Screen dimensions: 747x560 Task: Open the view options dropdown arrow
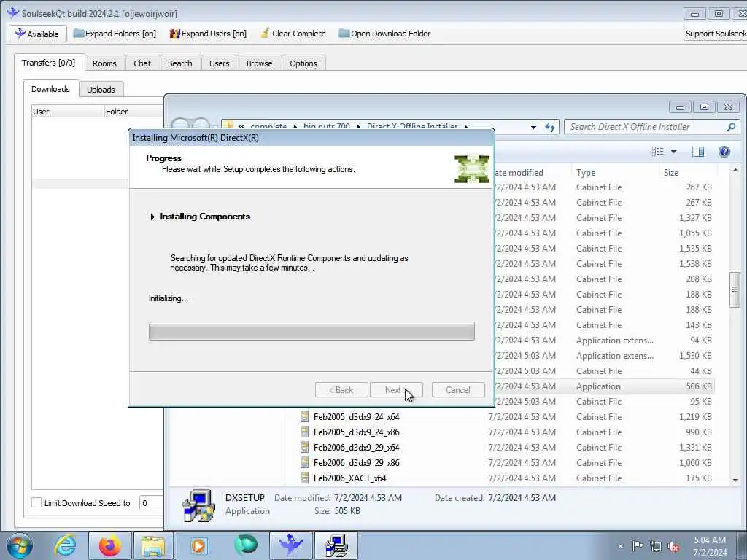(673, 152)
